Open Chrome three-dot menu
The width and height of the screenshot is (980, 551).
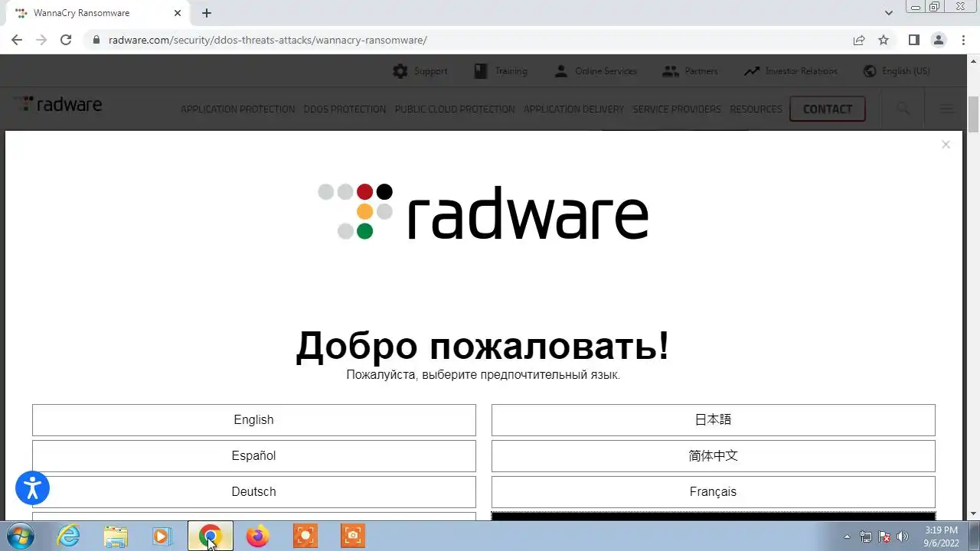click(963, 40)
